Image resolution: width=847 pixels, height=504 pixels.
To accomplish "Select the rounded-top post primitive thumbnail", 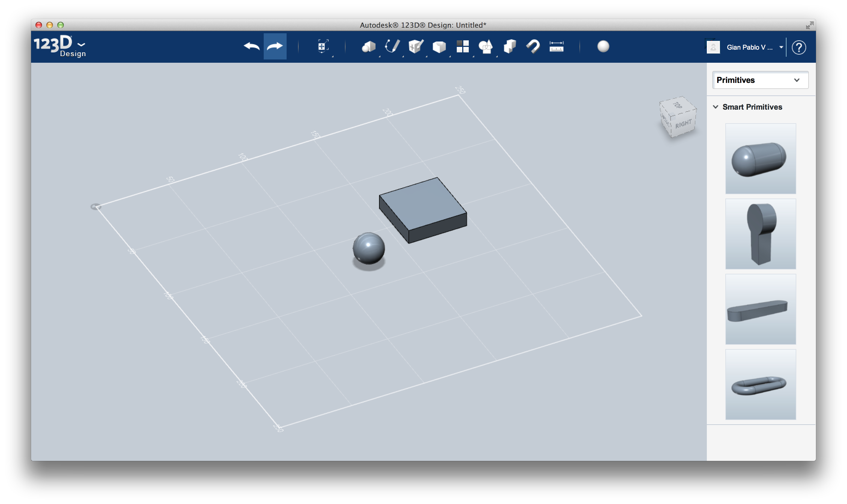I will 761,234.
